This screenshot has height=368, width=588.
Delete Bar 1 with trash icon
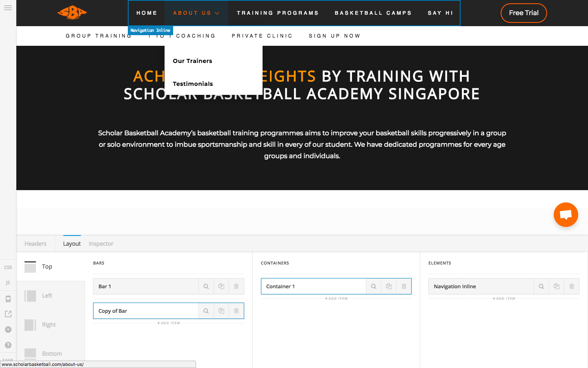(236, 286)
